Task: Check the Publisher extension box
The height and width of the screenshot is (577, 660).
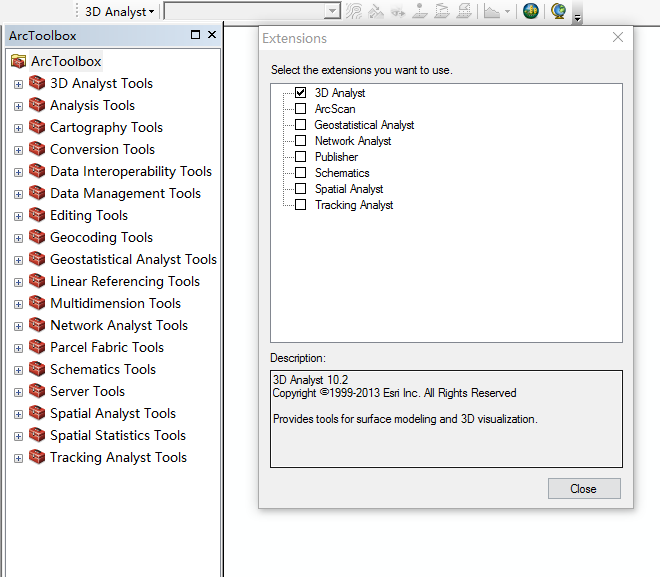Action: click(301, 157)
